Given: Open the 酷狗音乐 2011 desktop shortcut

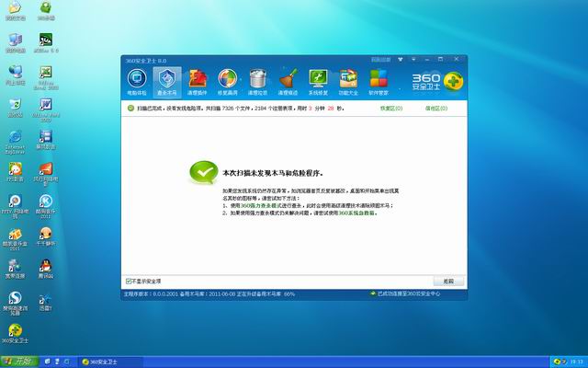Looking at the screenshot, I should tap(46, 206).
